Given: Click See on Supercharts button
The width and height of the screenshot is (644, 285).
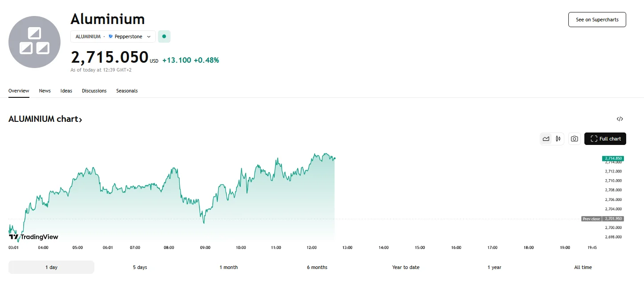Looking at the screenshot, I should click(x=597, y=20).
